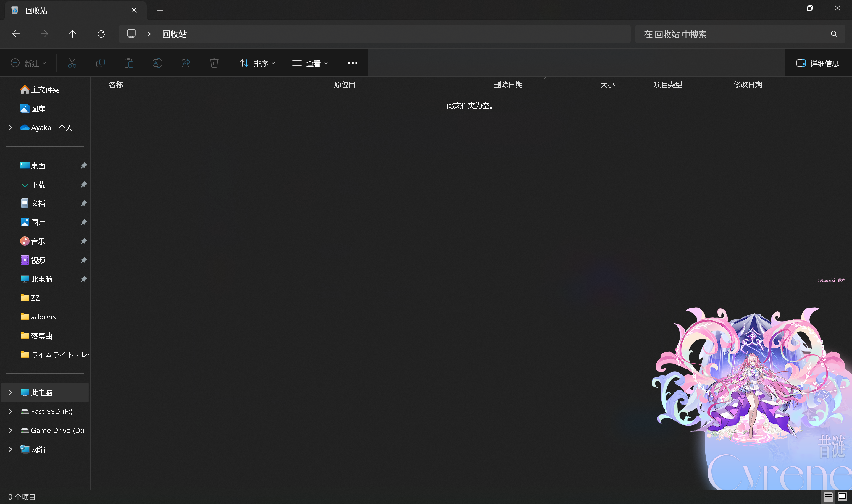Switch to large thumbnails view in status bar

[x=842, y=497]
